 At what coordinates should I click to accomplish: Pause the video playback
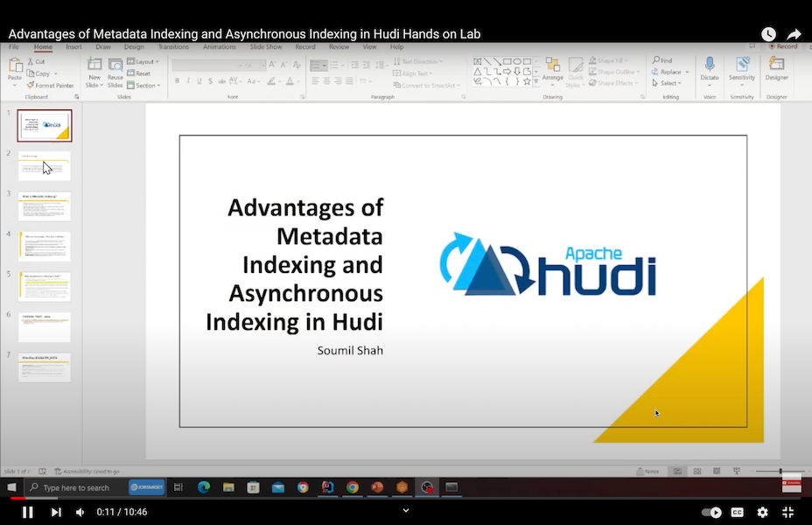point(27,512)
